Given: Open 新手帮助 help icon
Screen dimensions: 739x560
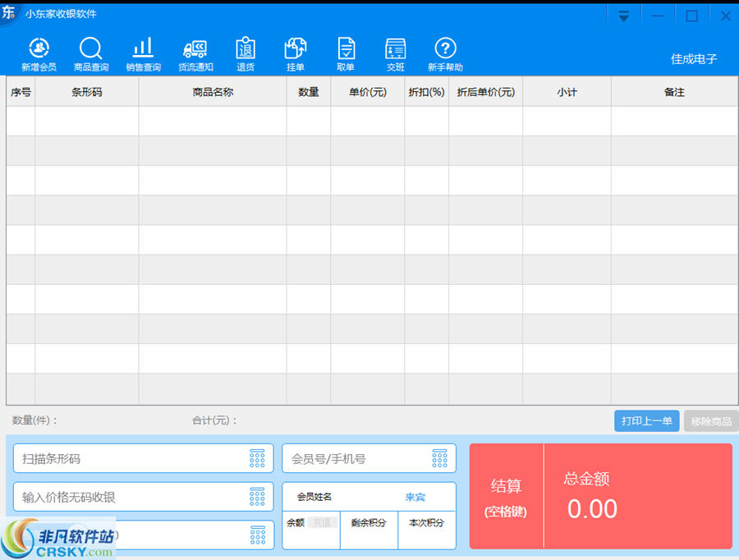Looking at the screenshot, I should [445, 54].
